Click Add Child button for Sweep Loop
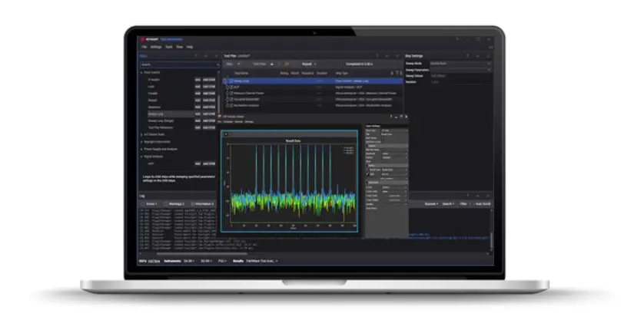 click(209, 114)
